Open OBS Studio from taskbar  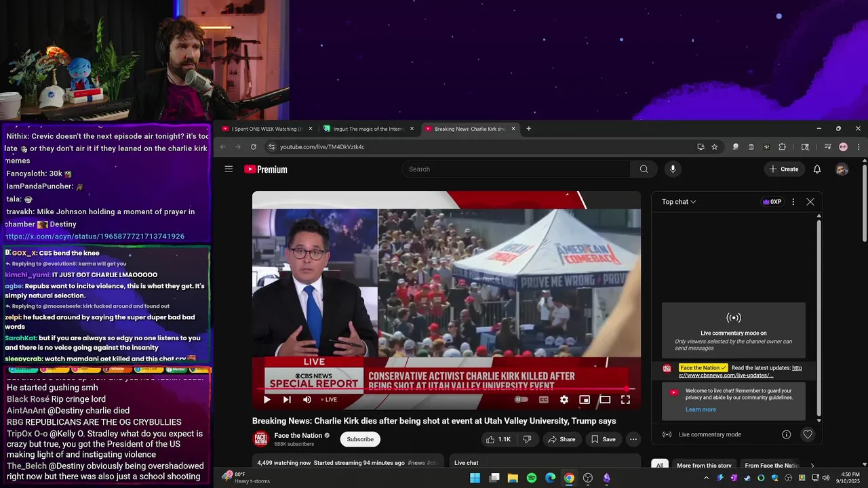(588, 478)
